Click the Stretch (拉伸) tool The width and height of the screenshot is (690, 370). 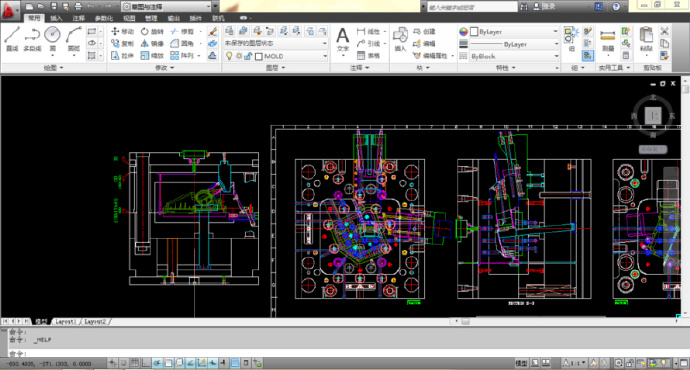(122, 55)
